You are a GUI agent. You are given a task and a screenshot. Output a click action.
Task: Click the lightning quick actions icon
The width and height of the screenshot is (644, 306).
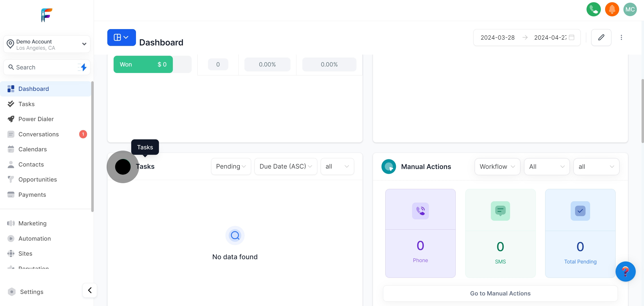tap(83, 67)
